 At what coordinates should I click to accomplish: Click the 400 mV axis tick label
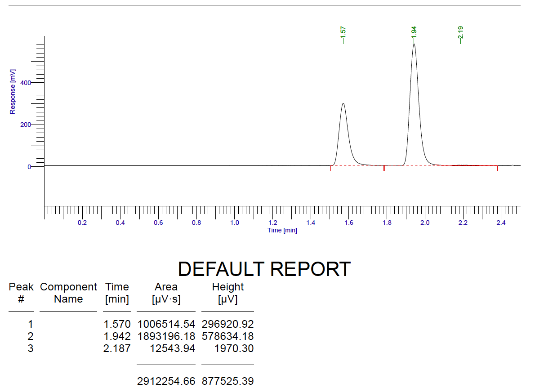pyautogui.click(x=26, y=82)
